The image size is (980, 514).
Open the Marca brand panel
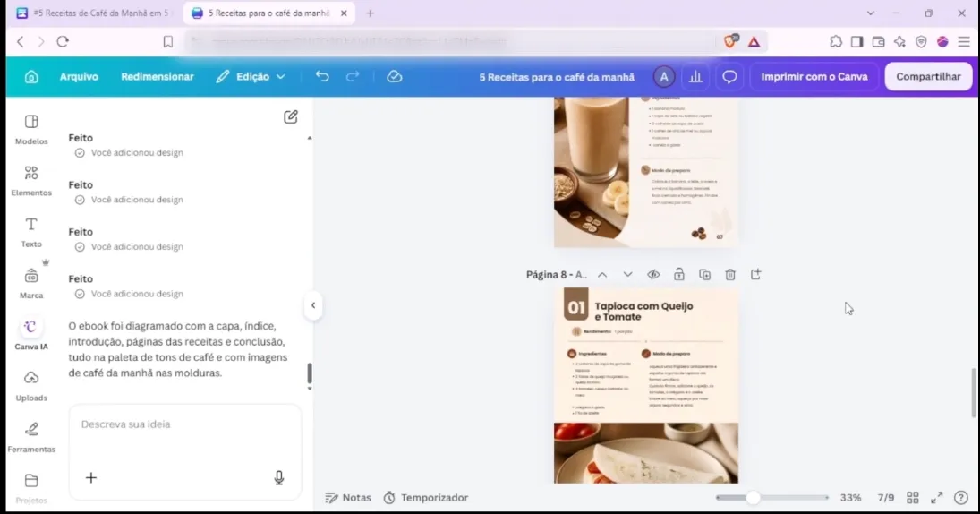click(31, 283)
